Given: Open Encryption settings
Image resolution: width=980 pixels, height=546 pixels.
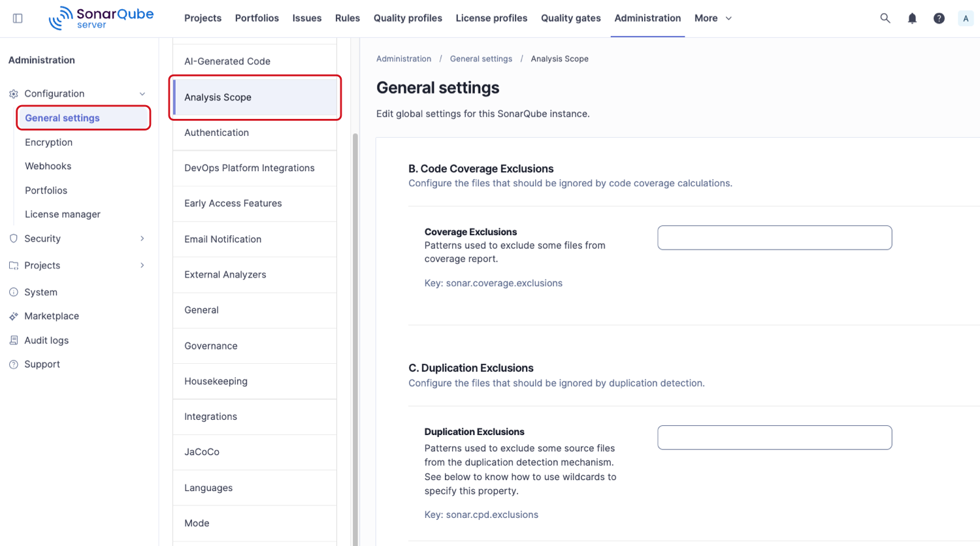Looking at the screenshot, I should [x=48, y=142].
